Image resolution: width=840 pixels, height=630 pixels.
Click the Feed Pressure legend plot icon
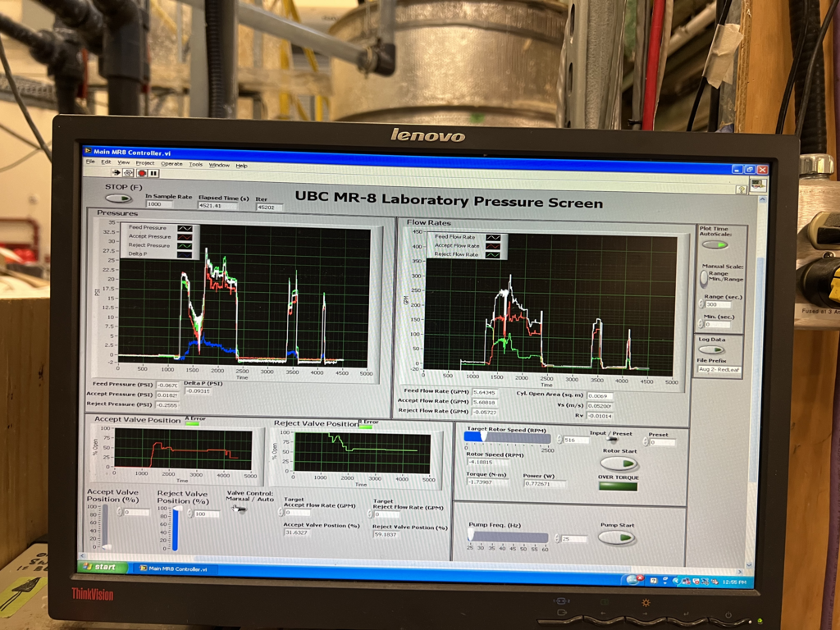(185, 228)
